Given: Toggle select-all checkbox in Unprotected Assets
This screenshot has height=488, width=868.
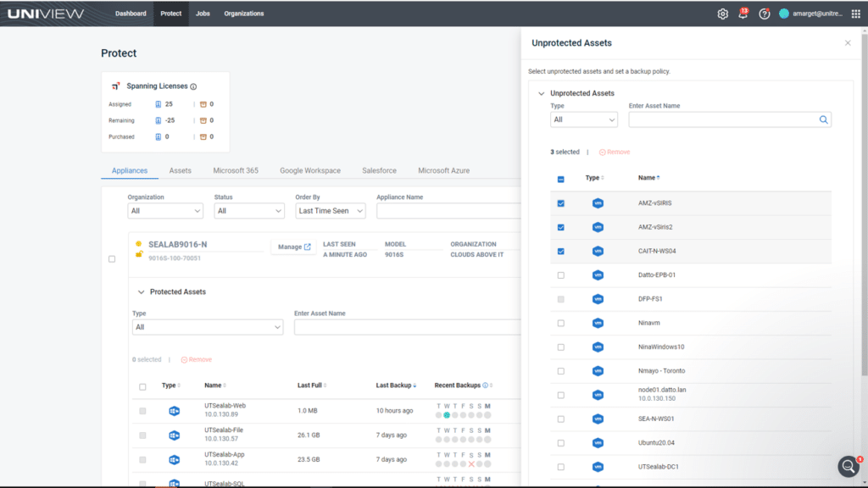Looking at the screenshot, I should point(561,179).
